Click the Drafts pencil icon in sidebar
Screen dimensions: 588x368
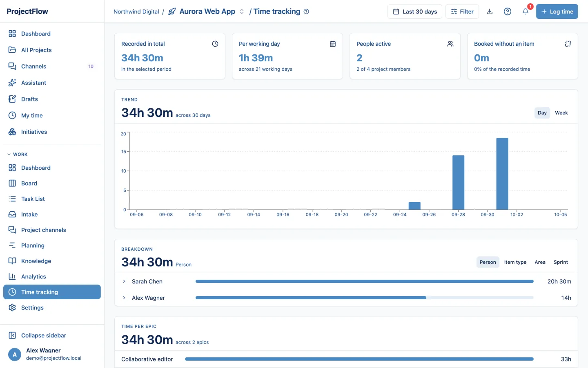pos(12,99)
